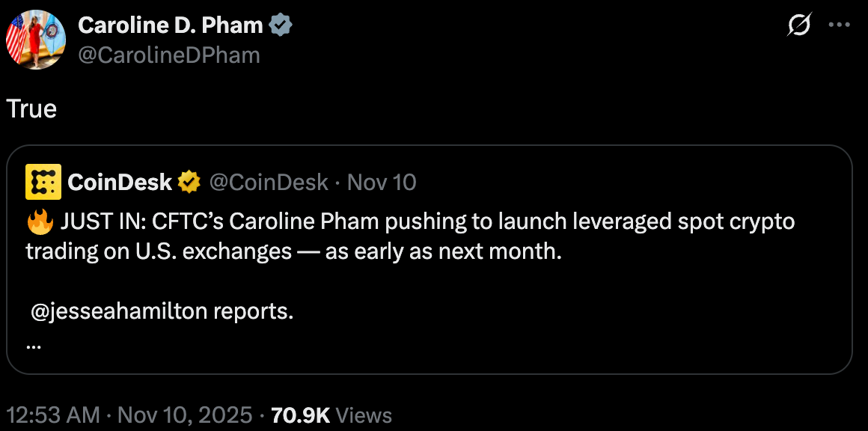Open Caroline D. Pham display name link
The height and width of the screenshot is (431, 868).
[171, 25]
